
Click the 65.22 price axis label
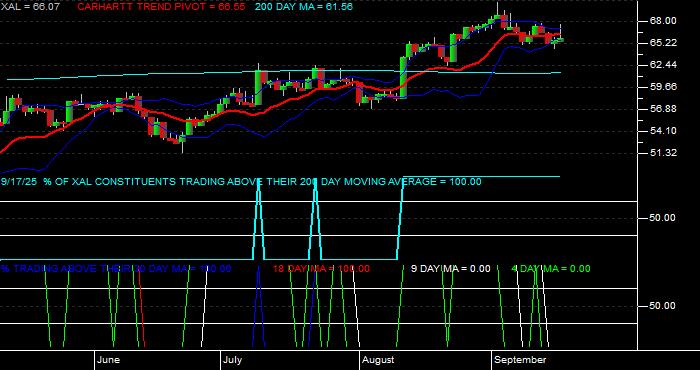point(663,43)
